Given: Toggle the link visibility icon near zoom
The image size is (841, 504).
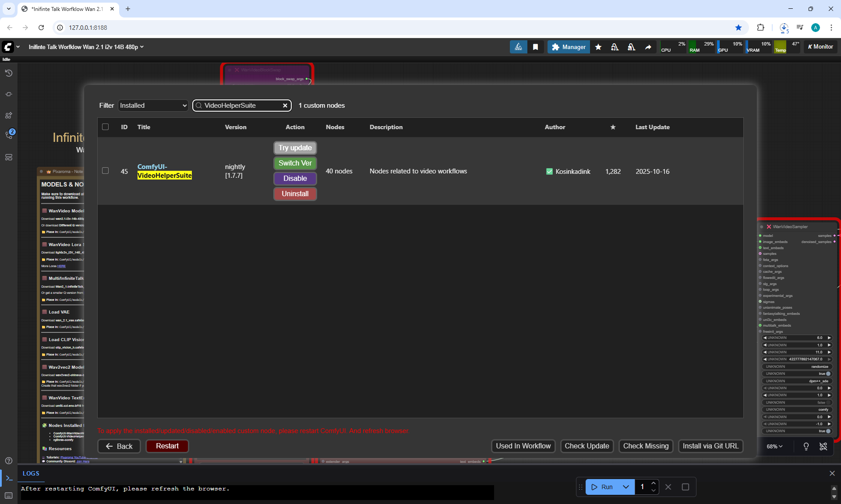Looking at the screenshot, I should (823, 446).
